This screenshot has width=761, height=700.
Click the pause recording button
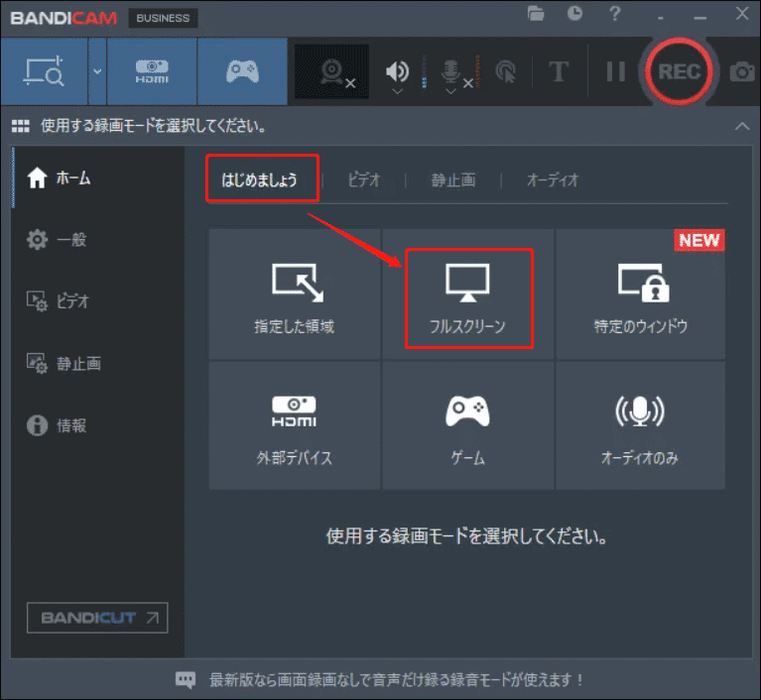[x=615, y=71]
